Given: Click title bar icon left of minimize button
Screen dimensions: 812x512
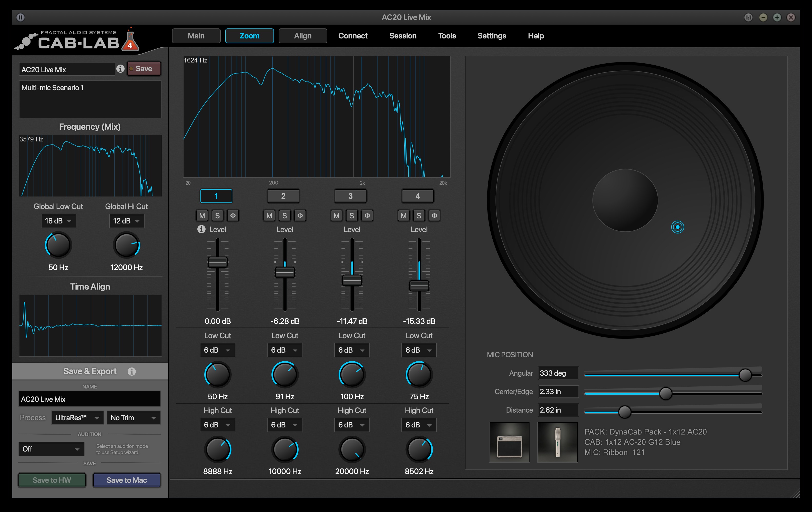Looking at the screenshot, I should click(748, 17).
